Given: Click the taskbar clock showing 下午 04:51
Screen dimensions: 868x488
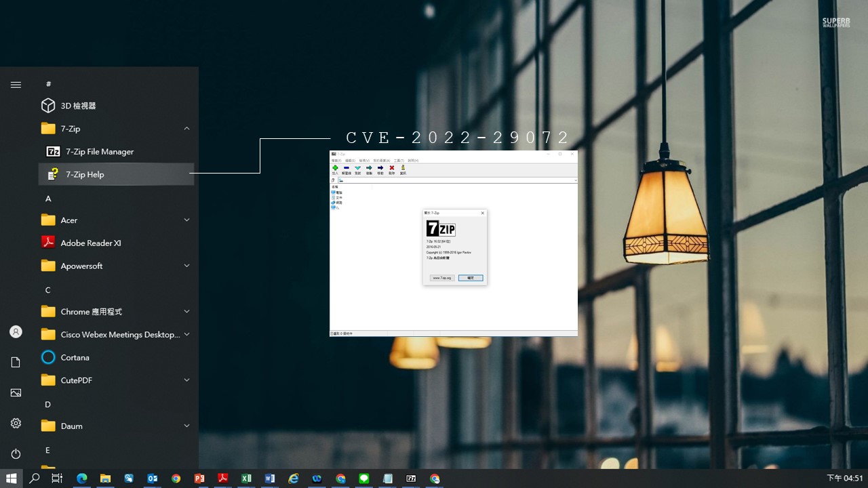Looking at the screenshot, I should pyautogui.click(x=846, y=479).
